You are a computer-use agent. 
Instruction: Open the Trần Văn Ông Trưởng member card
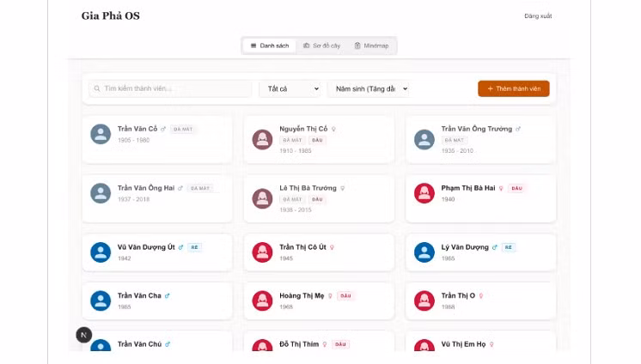(x=480, y=138)
